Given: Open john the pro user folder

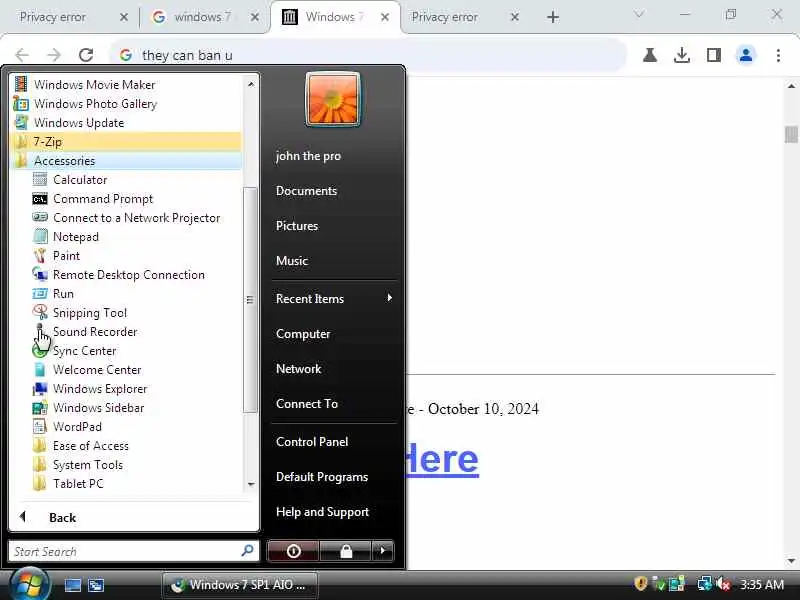Looking at the screenshot, I should click(x=308, y=156).
